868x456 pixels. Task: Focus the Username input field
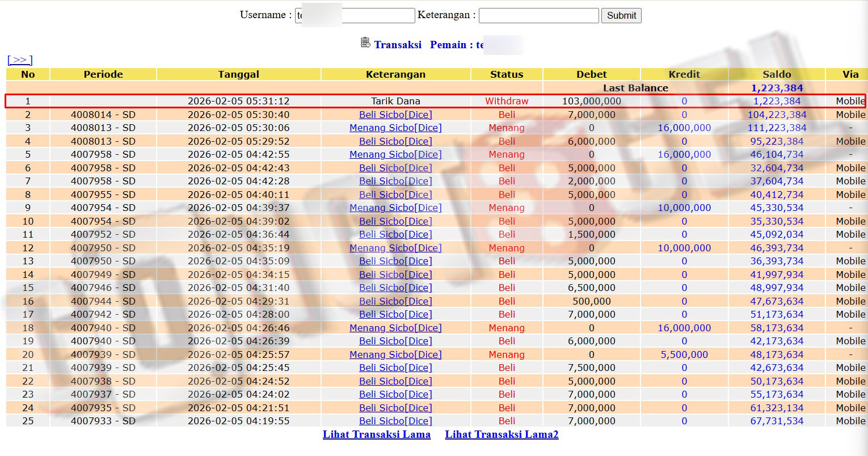377,15
